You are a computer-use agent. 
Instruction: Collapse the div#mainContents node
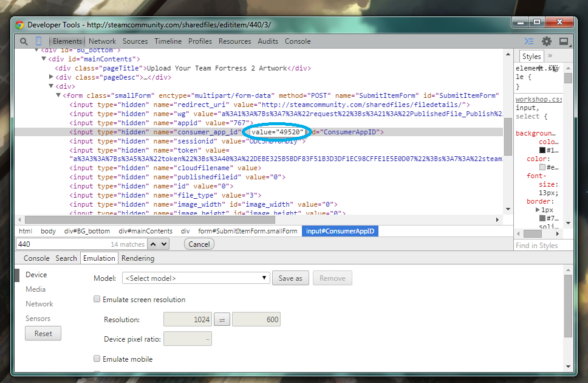(x=44, y=59)
